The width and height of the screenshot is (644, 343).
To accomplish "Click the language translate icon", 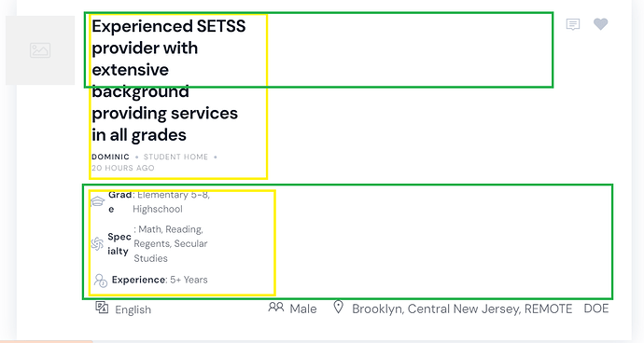I will click(102, 308).
